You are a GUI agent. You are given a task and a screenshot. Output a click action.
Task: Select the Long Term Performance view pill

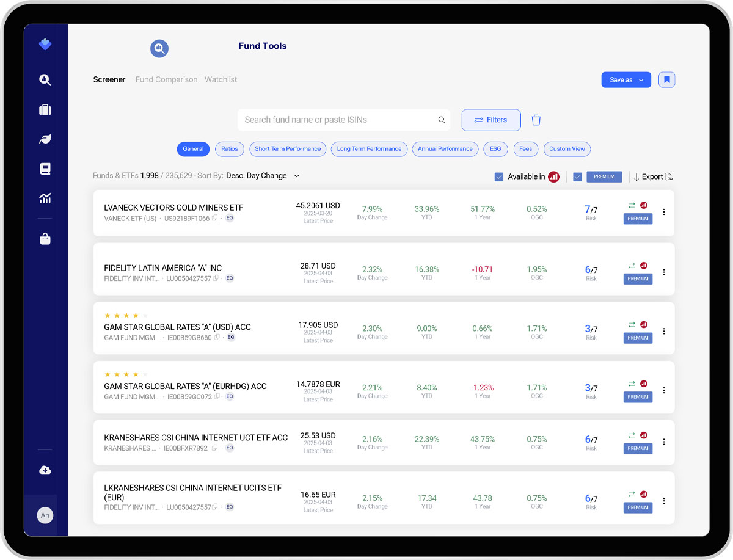369,149
